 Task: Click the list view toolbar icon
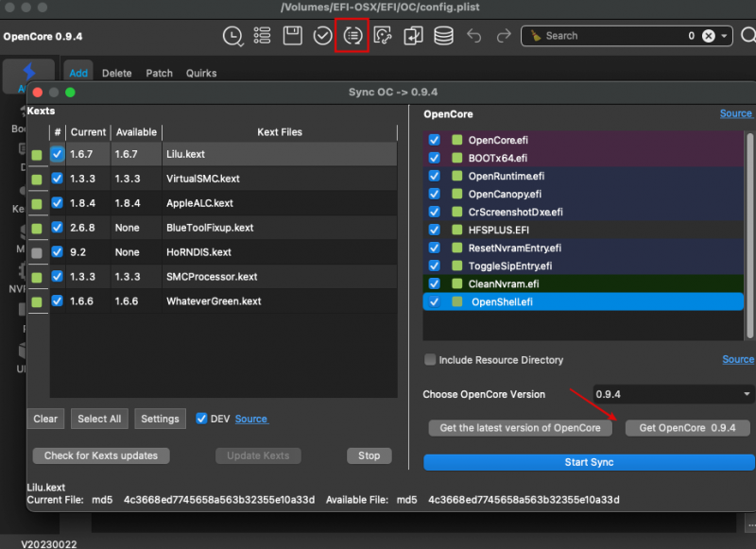tap(263, 36)
